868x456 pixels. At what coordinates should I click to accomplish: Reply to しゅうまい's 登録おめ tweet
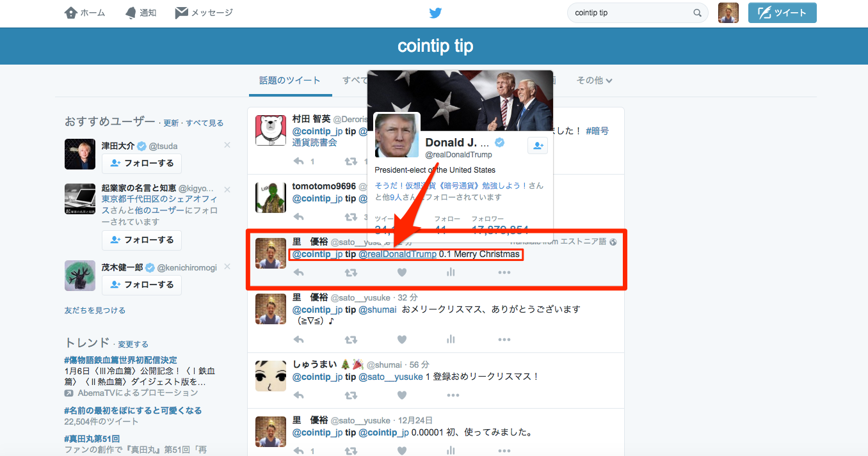tap(298, 395)
